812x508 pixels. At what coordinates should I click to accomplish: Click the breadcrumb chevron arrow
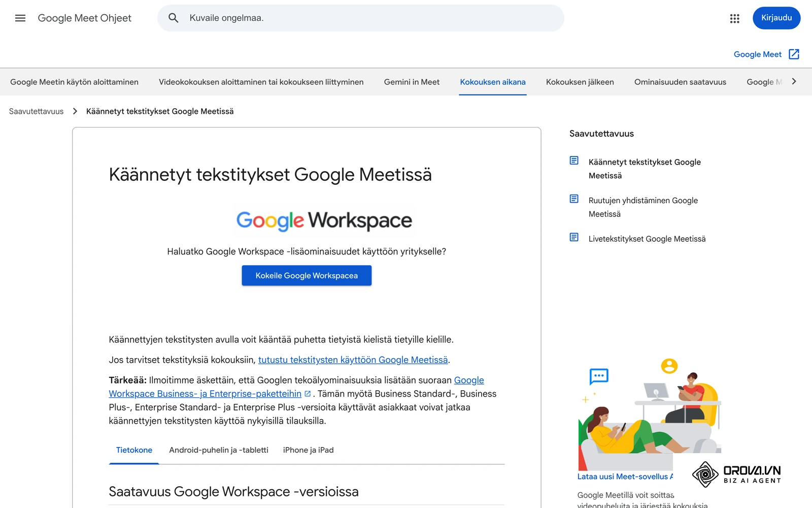tap(75, 111)
